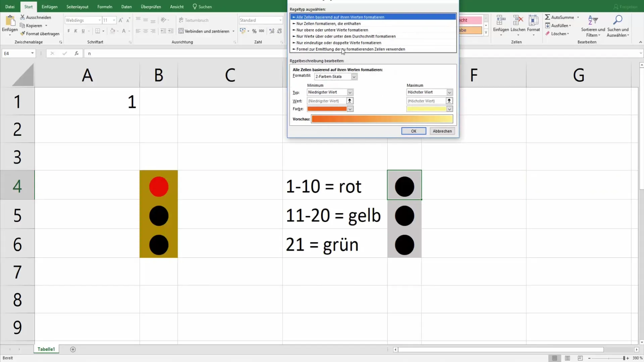644x362 pixels.
Task: Left-align cell content
Action: (138, 31)
